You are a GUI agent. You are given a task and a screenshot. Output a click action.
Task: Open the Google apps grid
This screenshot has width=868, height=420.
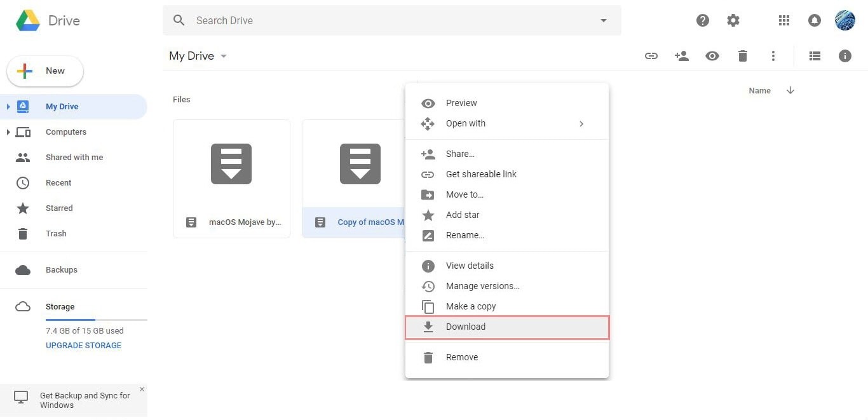[784, 20]
